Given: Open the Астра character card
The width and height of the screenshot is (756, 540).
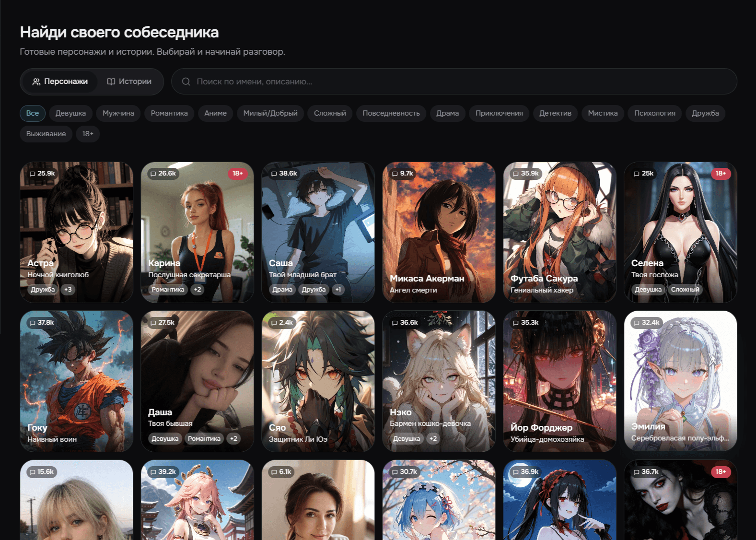Looking at the screenshot, I should (77, 232).
